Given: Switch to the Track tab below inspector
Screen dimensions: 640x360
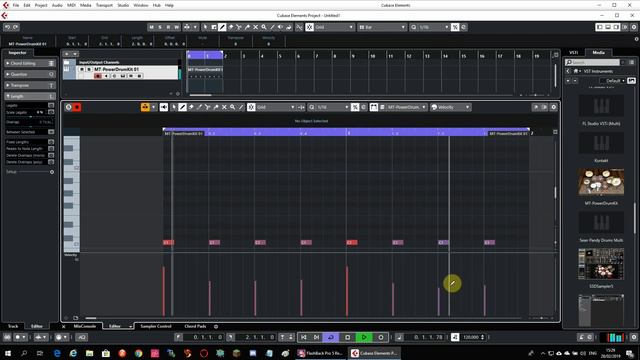Looking at the screenshot, I should tap(13, 326).
